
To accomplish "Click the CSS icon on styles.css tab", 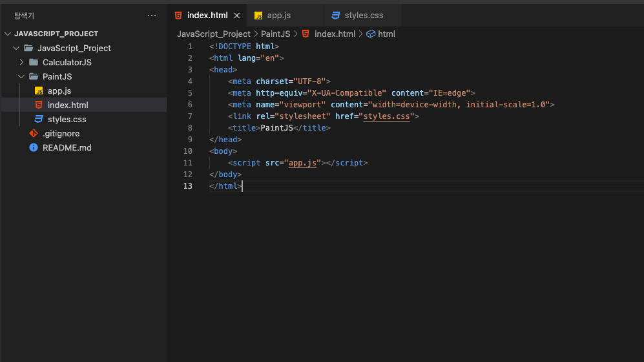I will pyautogui.click(x=335, y=16).
